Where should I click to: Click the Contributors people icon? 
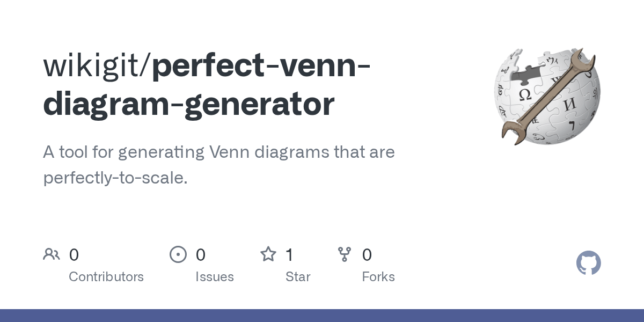coord(52,254)
